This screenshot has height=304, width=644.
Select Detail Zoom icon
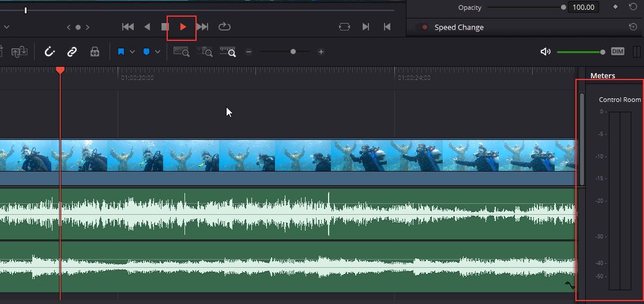[x=205, y=52]
